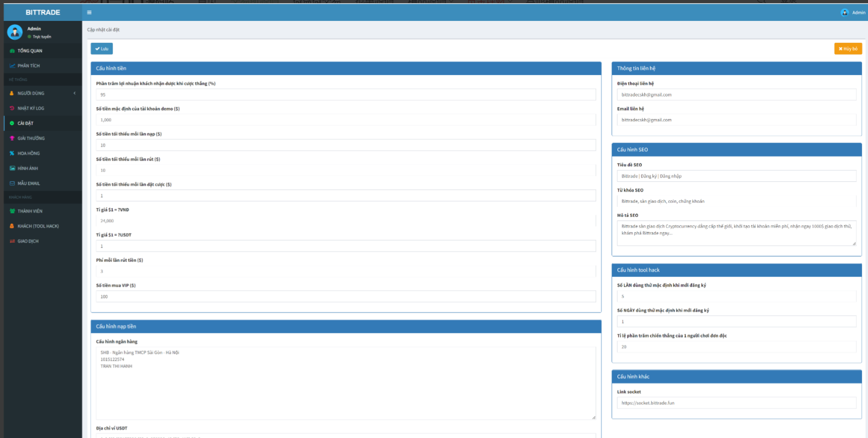Screen dimensions: 868x438
Task: Click the win profit percentage field
Action: pos(345,95)
